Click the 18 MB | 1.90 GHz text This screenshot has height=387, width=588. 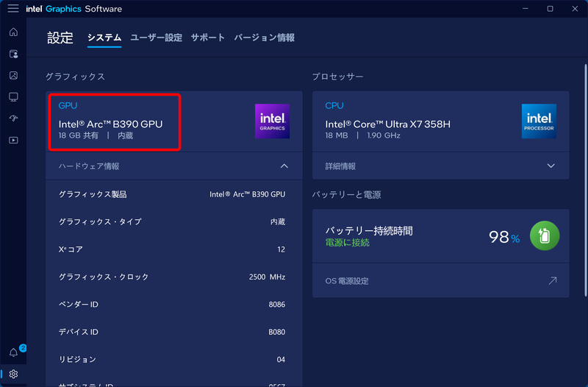tap(362, 135)
